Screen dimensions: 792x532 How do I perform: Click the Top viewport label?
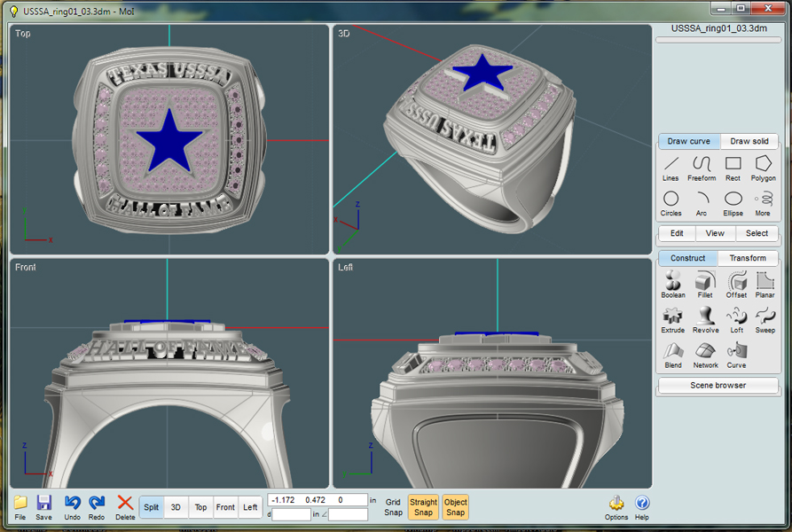point(23,34)
